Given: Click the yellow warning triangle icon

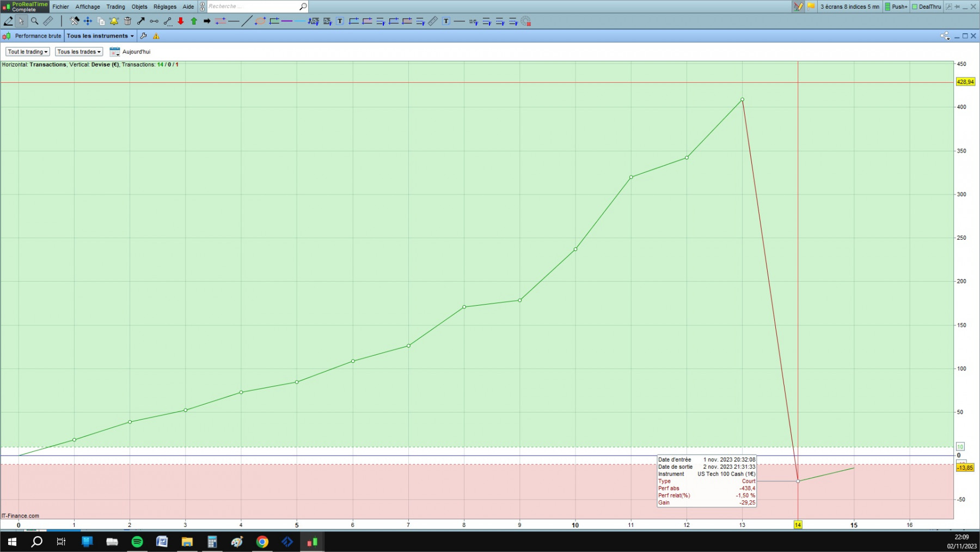Looking at the screenshot, I should (x=156, y=36).
